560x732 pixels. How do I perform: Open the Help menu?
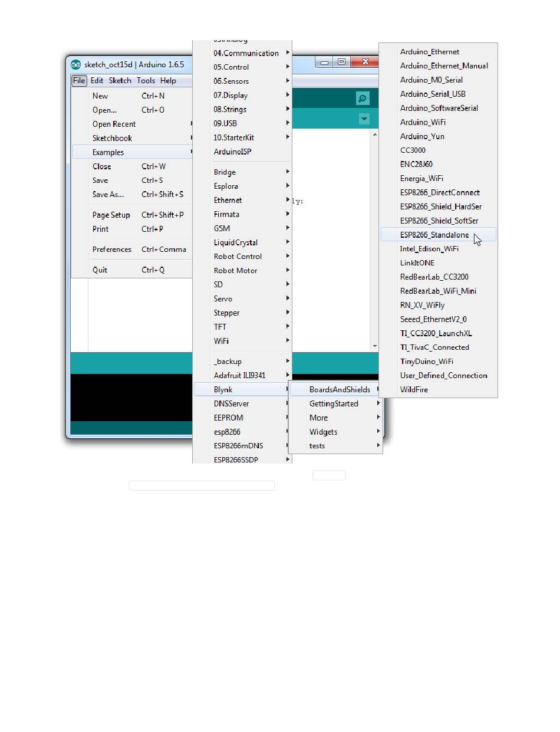tap(168, 81)
